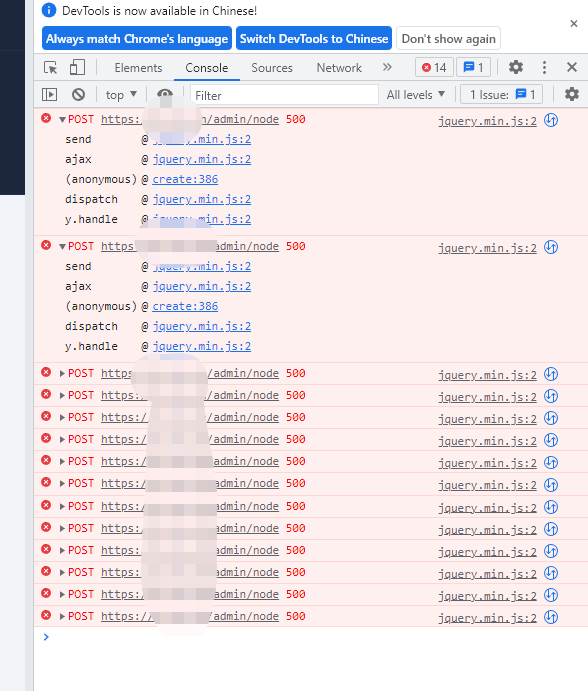Open network request icon for fourth POST error
Screen dimensions: 588x691
pyautogui.click(x=551, y=396)
